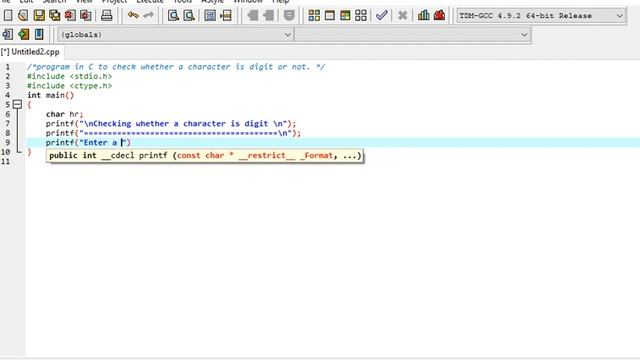This screenshot has height=360, width=640.
Task: Delete profiling information
Action: click(x=439, y=16)
